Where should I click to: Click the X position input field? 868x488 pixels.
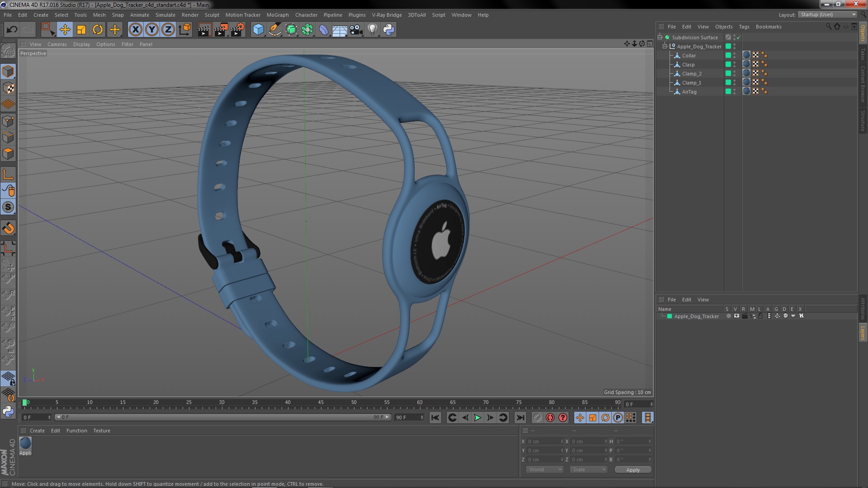545,441
